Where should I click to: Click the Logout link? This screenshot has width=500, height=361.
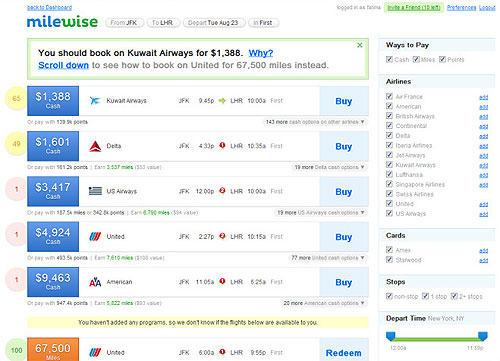[x=487, y=7]
